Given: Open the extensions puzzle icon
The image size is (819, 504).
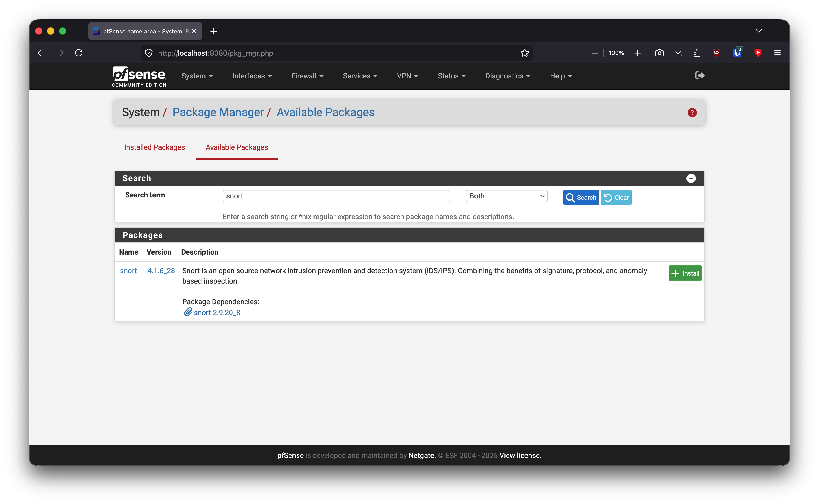Looking at the screenshot, I should (697, 53).
